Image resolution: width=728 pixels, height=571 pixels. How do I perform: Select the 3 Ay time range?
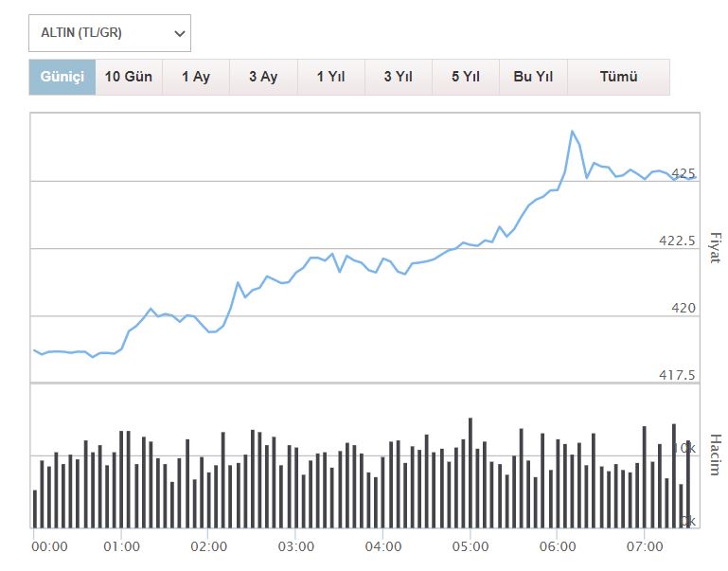tap(263, 77)
